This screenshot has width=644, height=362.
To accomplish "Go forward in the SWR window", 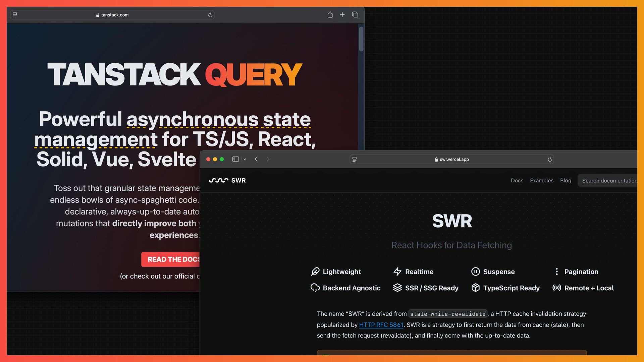I will [268, 159].
